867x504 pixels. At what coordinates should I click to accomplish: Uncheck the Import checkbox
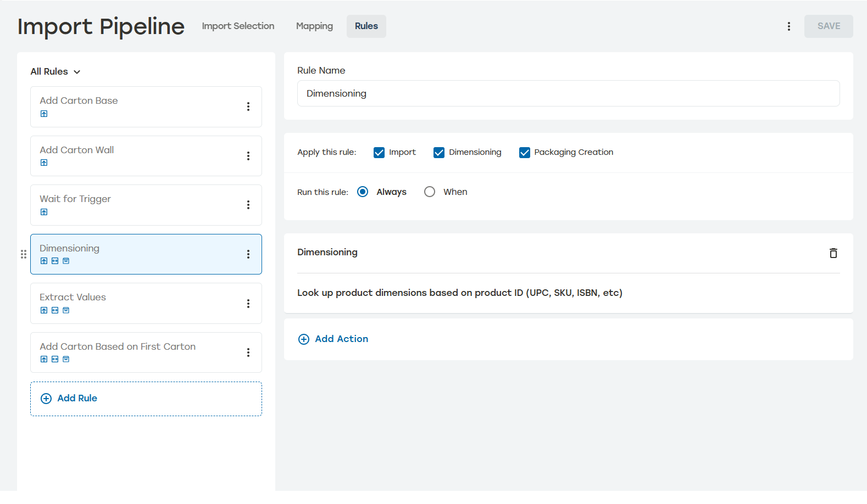pos(379,153)
